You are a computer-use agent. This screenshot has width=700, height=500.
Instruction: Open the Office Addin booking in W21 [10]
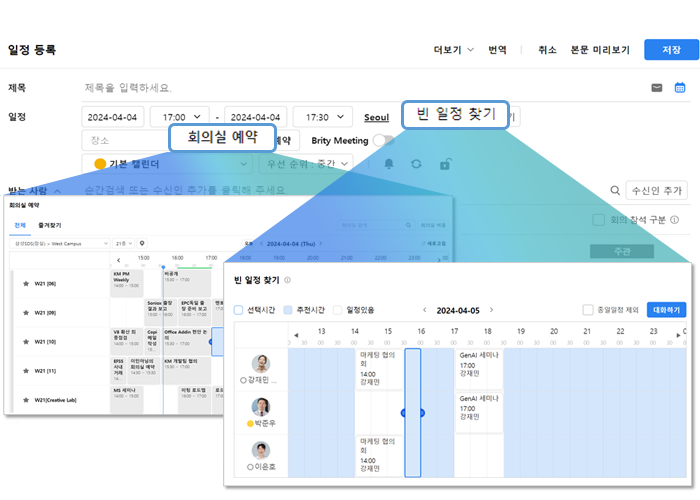187,341
